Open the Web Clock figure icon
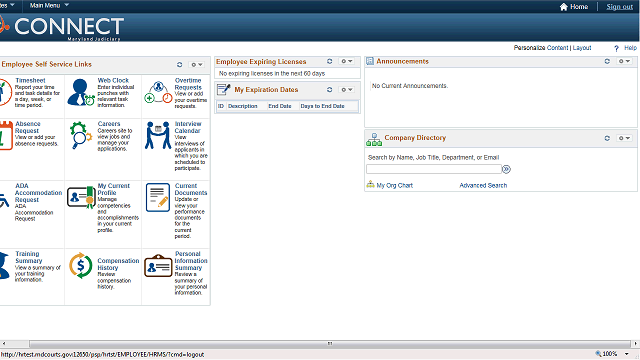The width and height of the screenshot is (640, 360). [80, 92]
